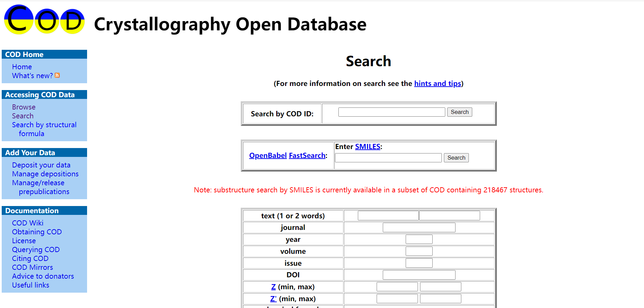Open the hints and tips link
644x308 pixels.
437,84
